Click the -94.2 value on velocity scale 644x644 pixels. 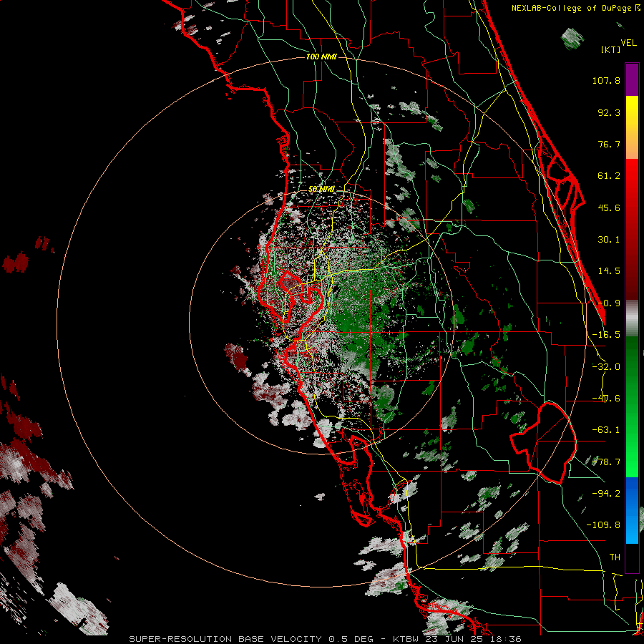point(606,493)
